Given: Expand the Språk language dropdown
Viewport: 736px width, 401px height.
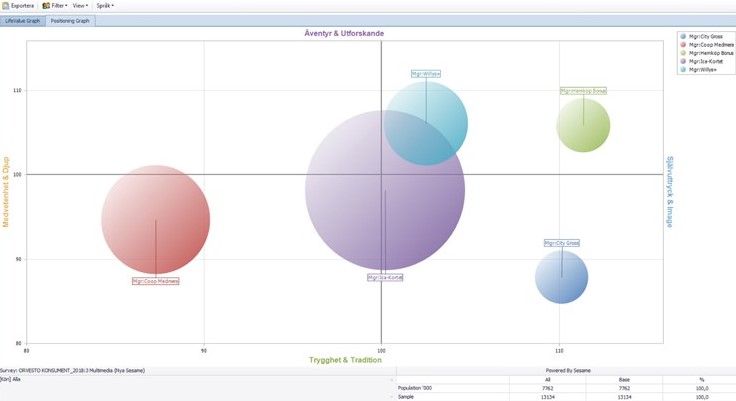Looking at the screenshot, I should [x=105, y=6].
